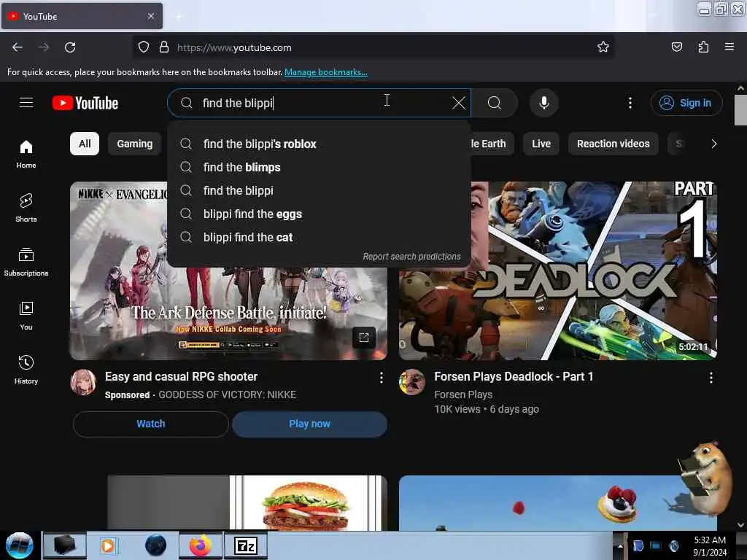Open YouTube settings three-dot menu
The height and width of the screenshot is (560, 747).
point(630,103)
